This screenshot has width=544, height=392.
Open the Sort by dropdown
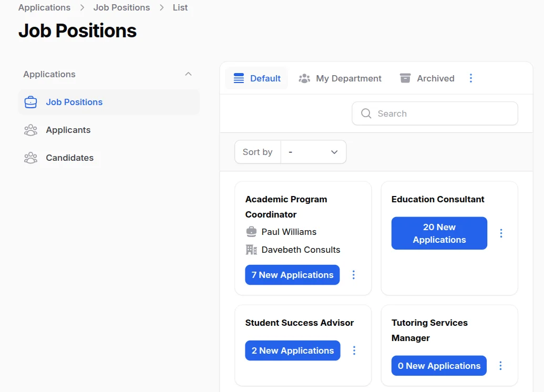pos(313,152)
